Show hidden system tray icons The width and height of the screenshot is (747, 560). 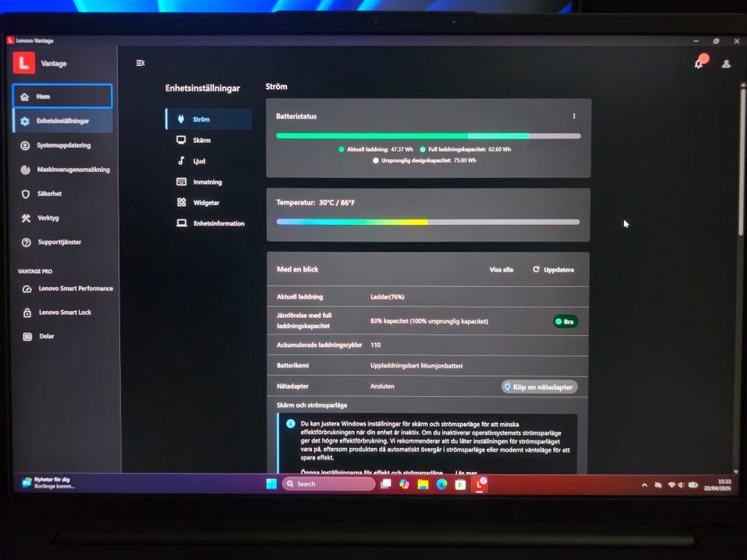click(x=644, y=485)
